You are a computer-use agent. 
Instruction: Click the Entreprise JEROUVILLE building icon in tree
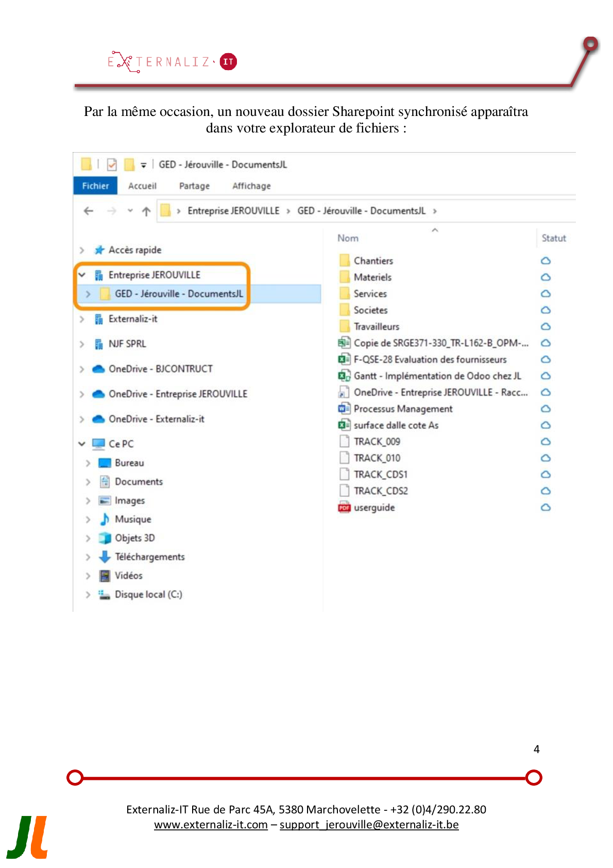pyautogui.click(x=99, y=275)
